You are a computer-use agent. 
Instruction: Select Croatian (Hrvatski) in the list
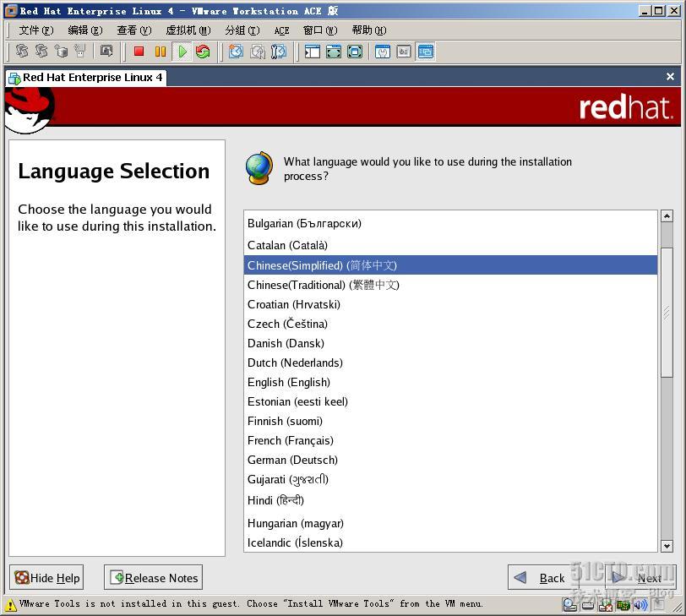tap(450, 304)
